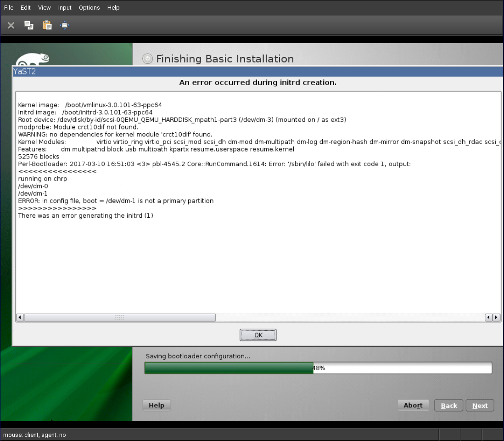Click the rightmost scroll arrow of error log
This screenshot has width=504, height=441.
pyautogui.click(x=497, y=317)
